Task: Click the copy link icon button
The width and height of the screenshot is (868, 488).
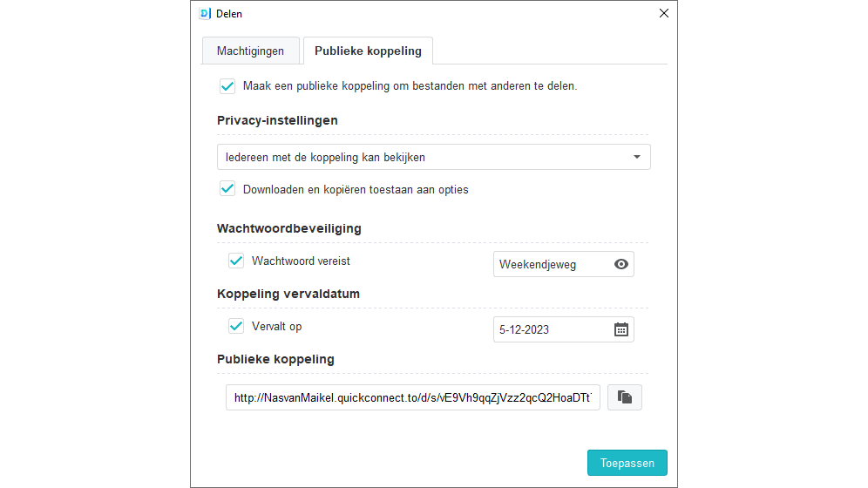Action: coord(625,397)
